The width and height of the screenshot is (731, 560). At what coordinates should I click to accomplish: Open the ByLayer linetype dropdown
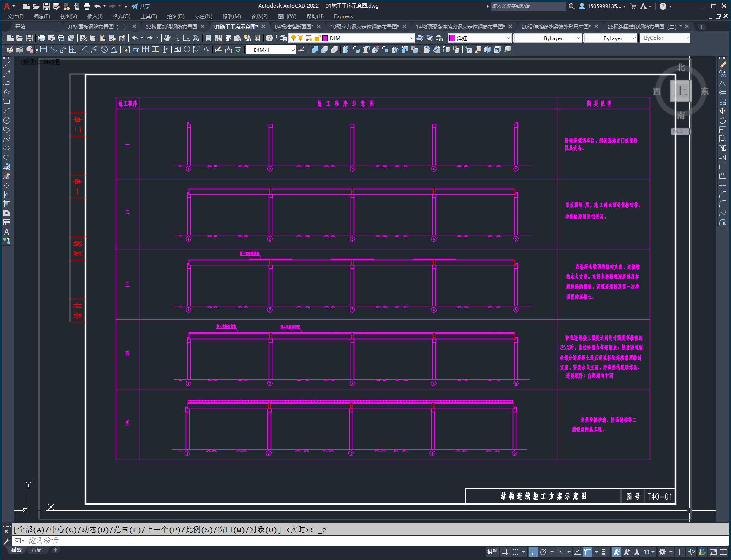tap(578, 38)
